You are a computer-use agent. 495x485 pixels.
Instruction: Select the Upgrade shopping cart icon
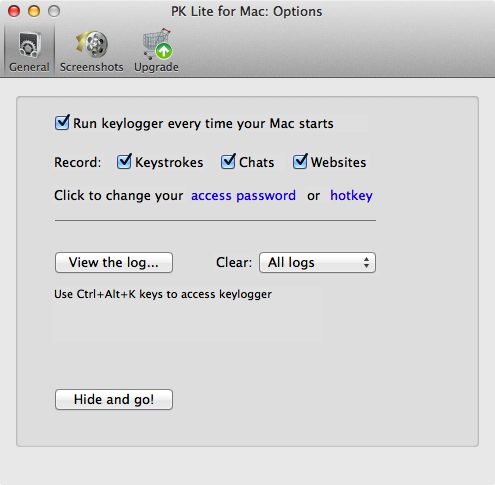click(x=157, y=44)
